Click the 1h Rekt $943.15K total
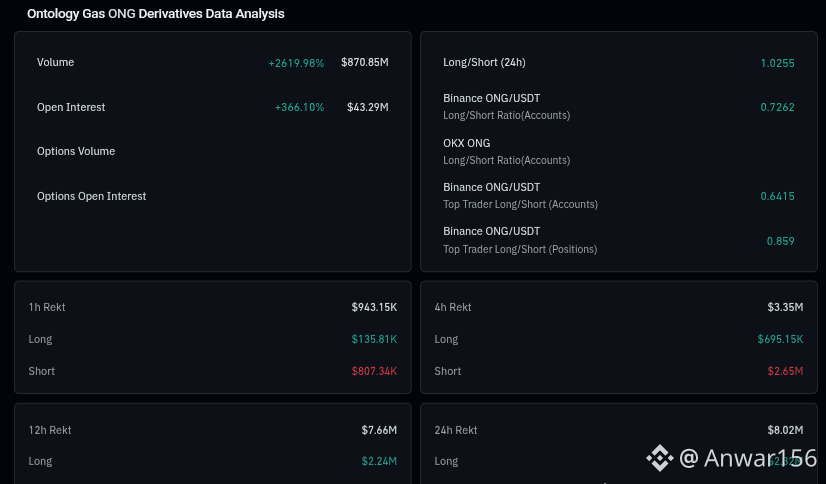 [x=374, y=307]
